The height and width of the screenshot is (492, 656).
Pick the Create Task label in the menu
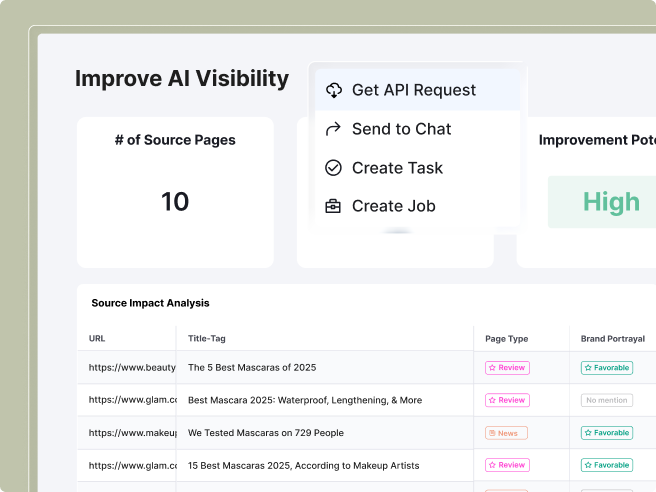(x=397, y=168)
